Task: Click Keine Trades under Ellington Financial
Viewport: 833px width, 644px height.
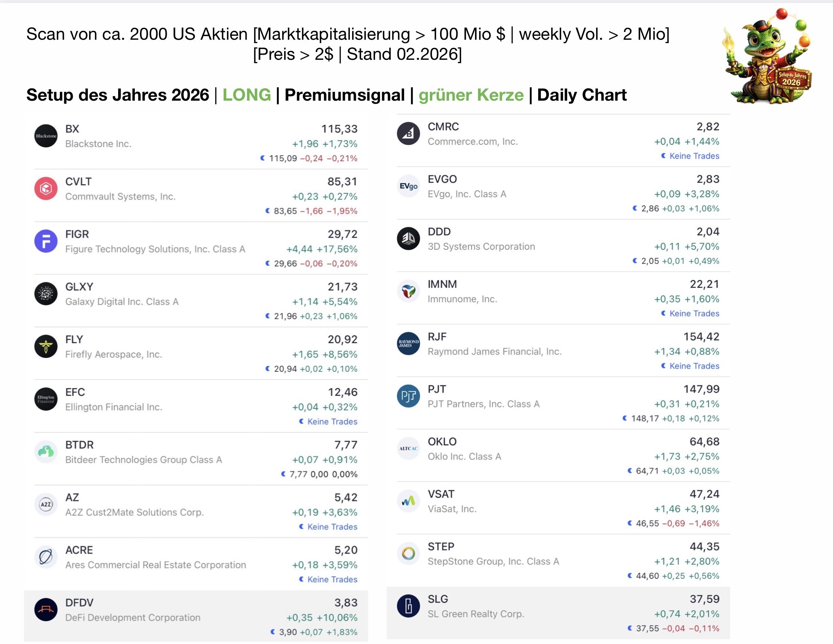Action: (332, 422)
